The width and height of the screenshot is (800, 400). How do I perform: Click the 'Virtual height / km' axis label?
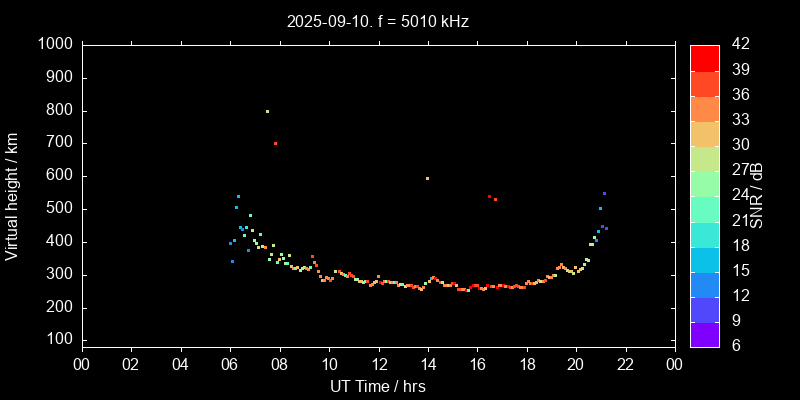(x=13, y=195)
